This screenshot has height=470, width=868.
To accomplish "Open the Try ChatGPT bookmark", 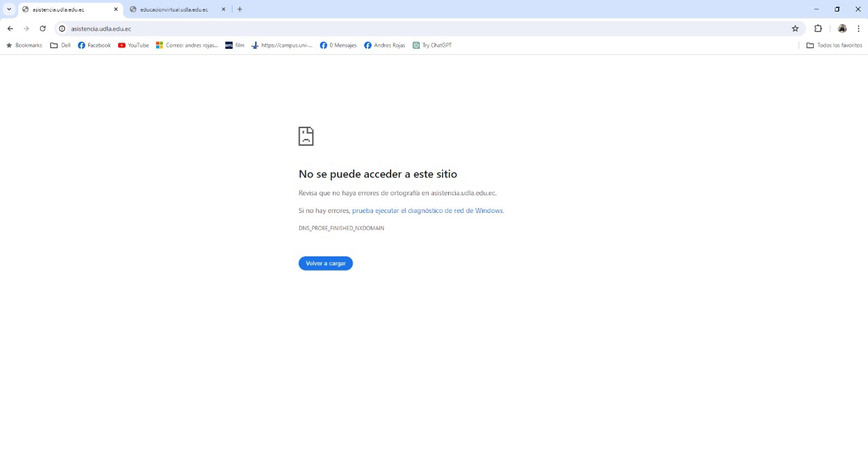I will [x=432, y=45].
